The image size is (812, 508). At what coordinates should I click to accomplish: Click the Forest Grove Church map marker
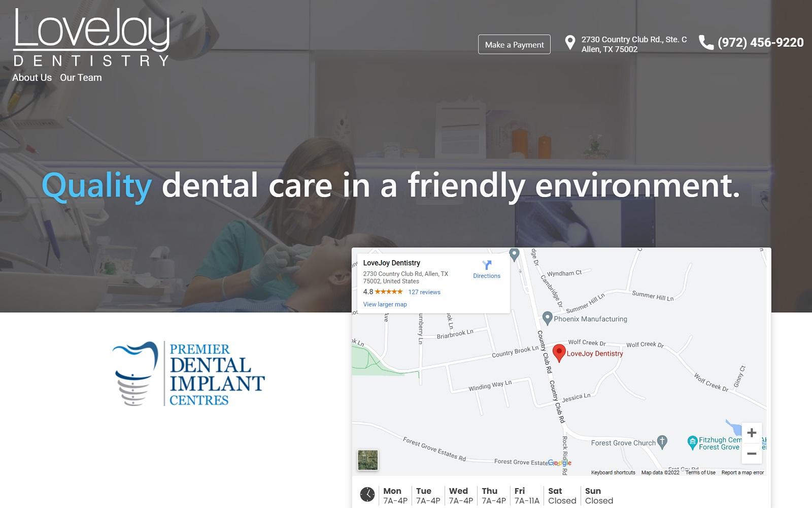662,441
